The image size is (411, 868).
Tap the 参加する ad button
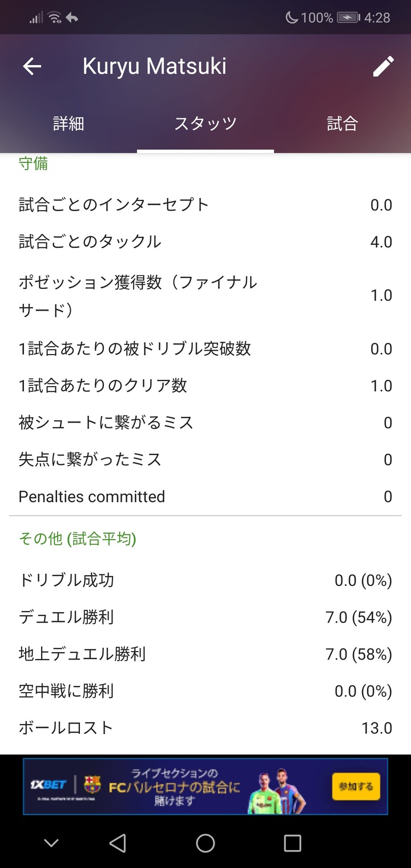356,786
